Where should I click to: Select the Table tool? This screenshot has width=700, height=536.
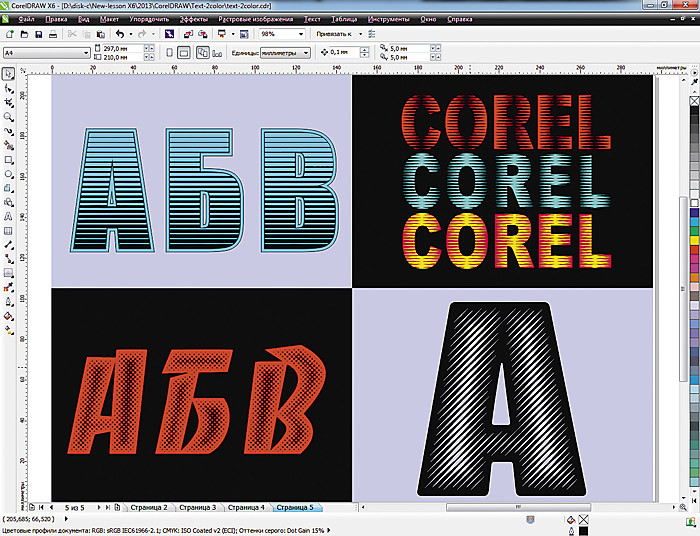click(8, 231)
